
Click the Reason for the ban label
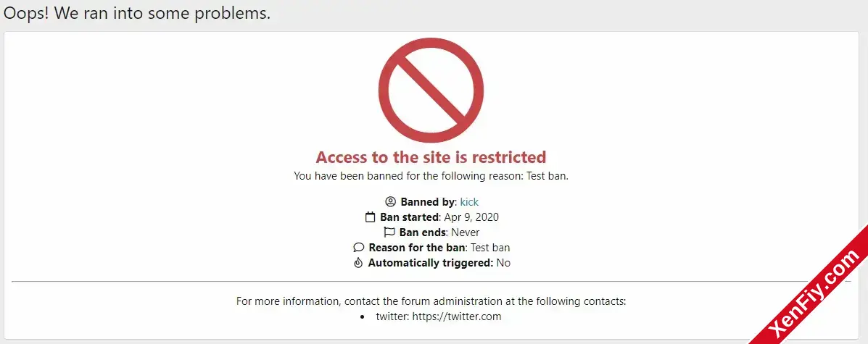(x=417, y=248)
